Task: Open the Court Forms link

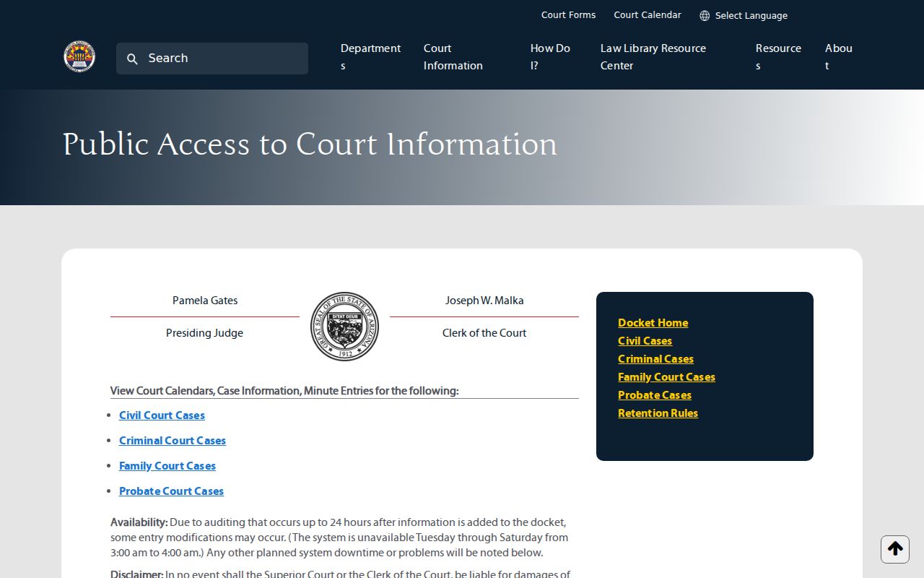Action: [x=569, y=15]
